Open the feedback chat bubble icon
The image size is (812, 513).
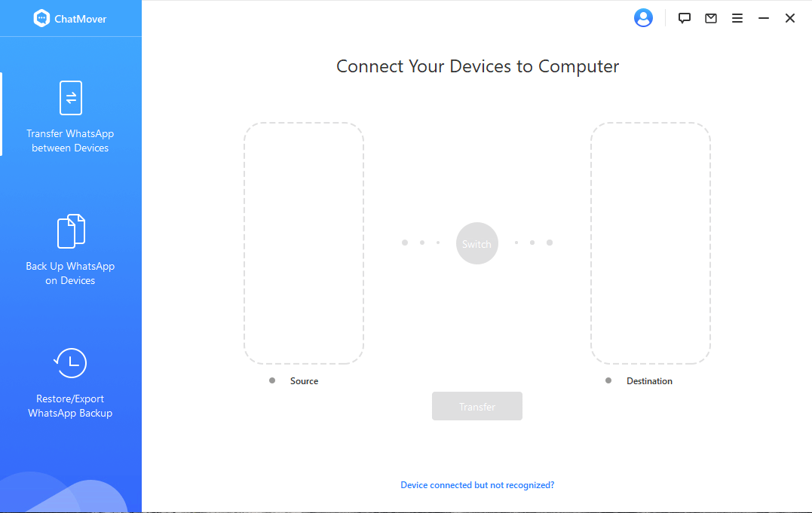[684, 18]
